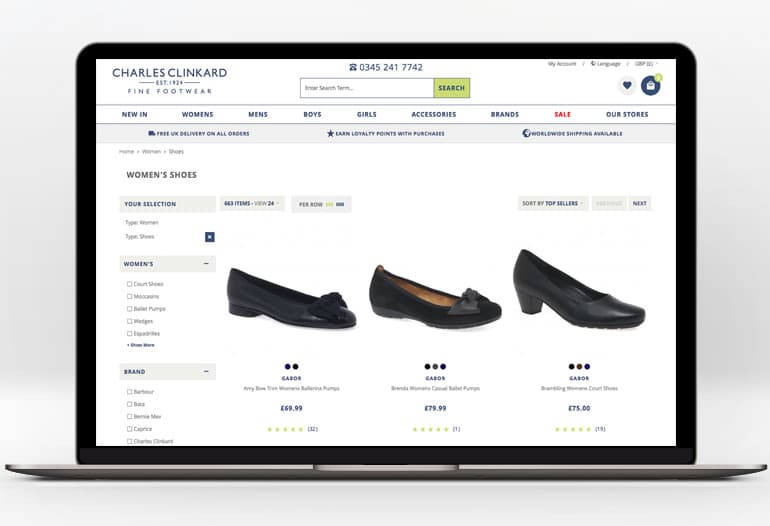
Task: Click the Free UK Delivery On All Orders text
Action: click(x=203, y=134)
